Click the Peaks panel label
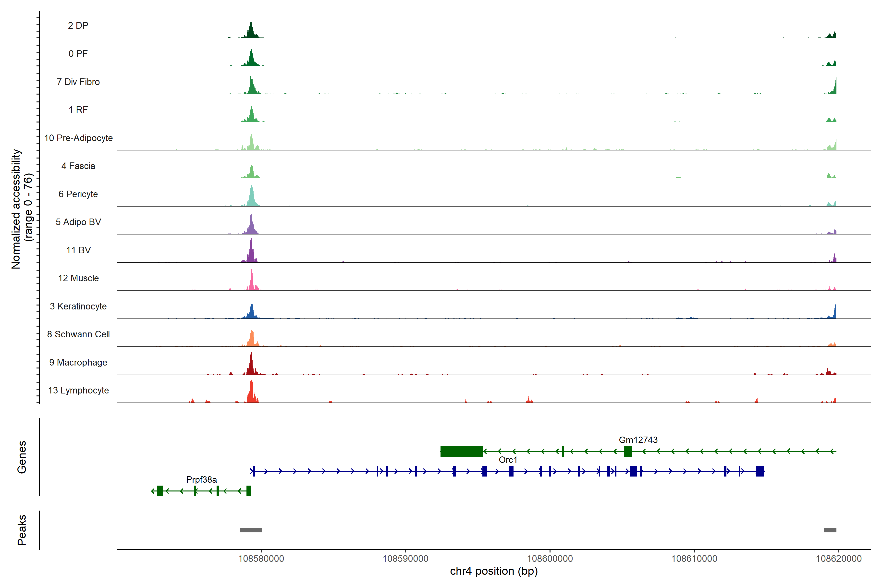The image size is (882, 588). 22,530
